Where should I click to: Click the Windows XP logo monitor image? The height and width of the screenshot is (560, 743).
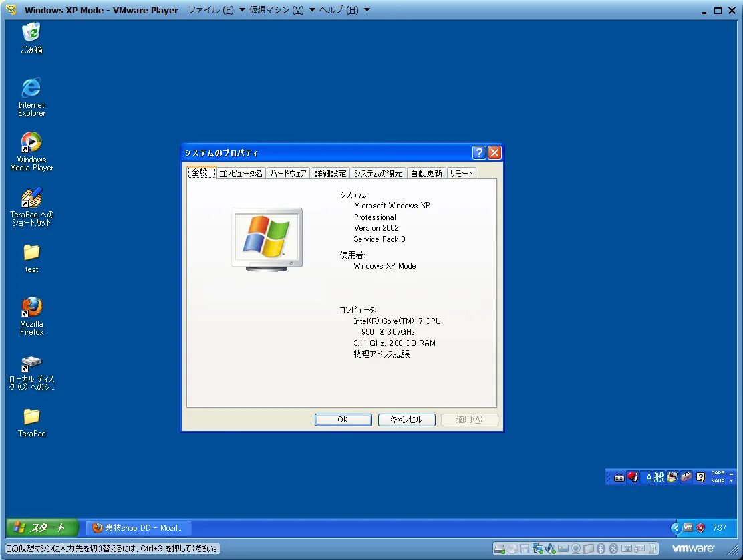tap(267, 240)
